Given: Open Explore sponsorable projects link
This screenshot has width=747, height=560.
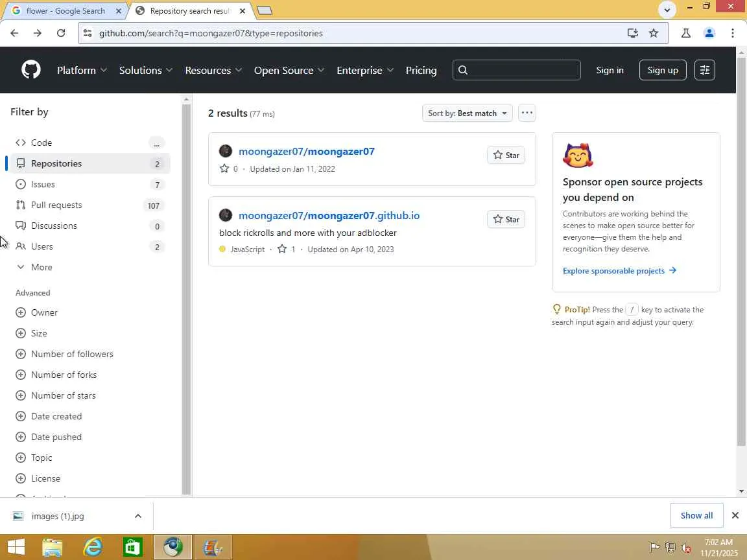Looking at the screenshot, I should tap(619, 270).
